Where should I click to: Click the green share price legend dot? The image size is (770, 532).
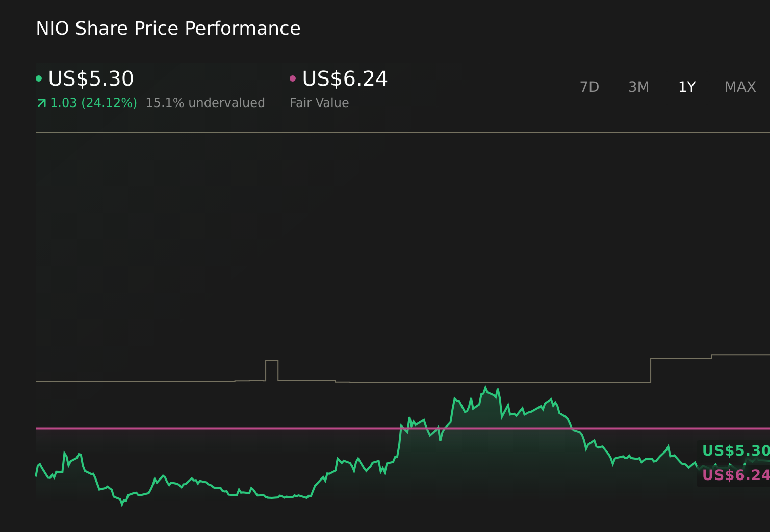[39, 77]
